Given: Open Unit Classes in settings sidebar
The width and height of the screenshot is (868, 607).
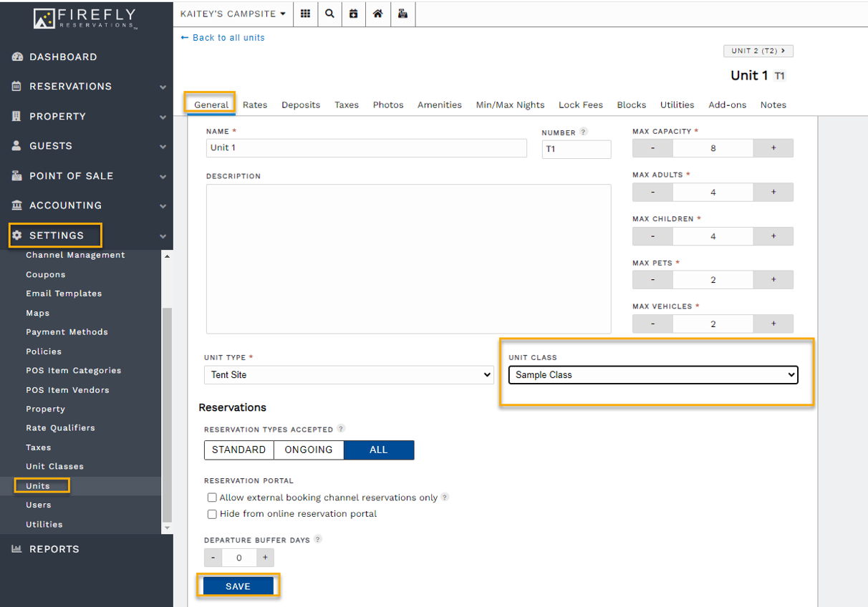Looking at the screenshot, I should [55, 467].
